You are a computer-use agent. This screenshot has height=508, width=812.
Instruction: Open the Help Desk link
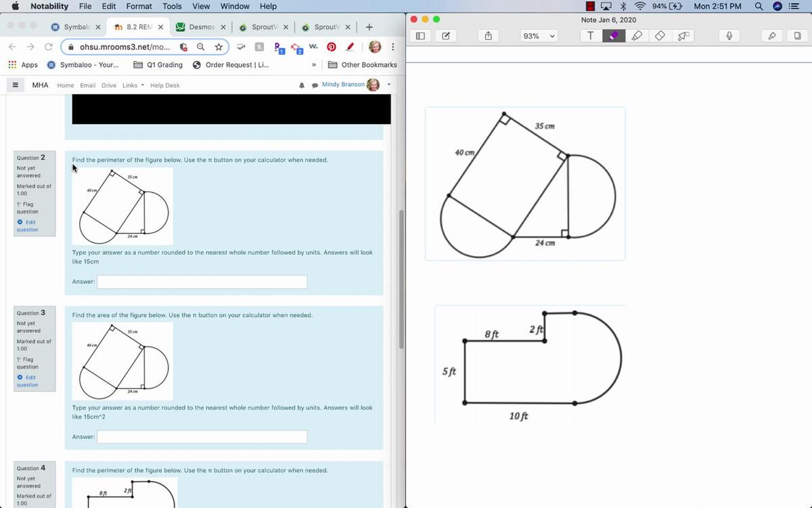pyautogui.click(x=164, y=85)
